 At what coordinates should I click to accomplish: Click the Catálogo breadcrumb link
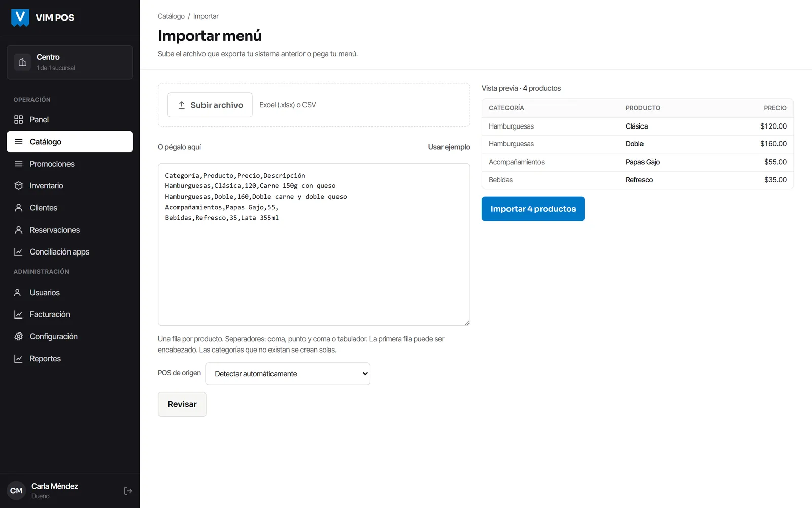[171, 16]
